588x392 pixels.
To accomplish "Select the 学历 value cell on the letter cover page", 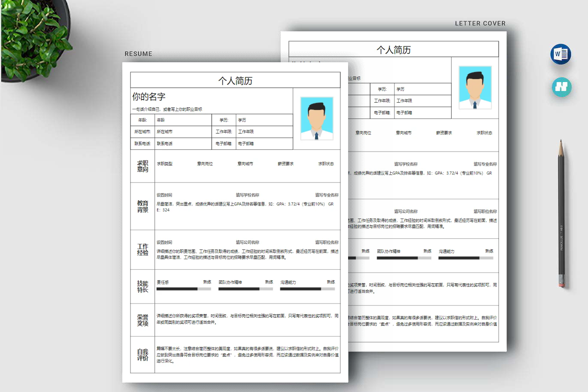I will coord(423,89).
